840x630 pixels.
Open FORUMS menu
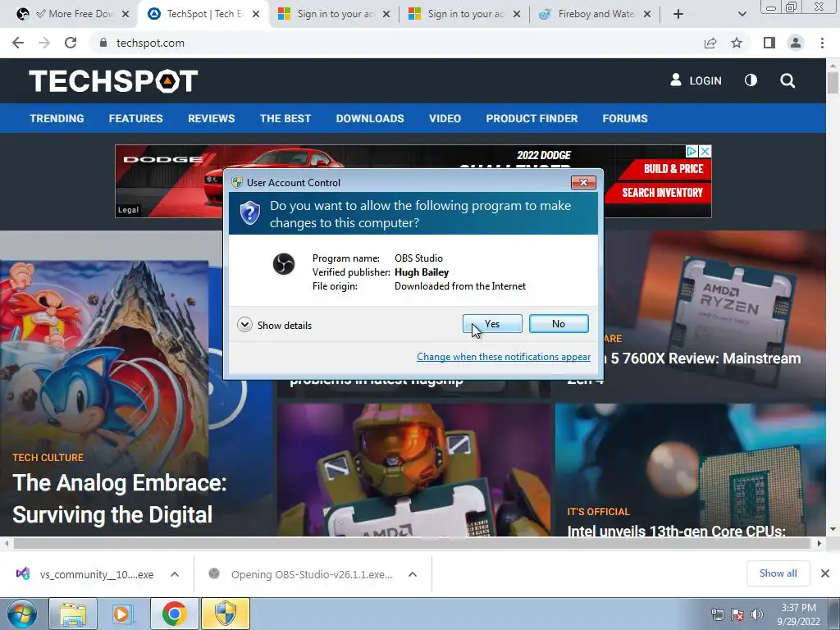[x=625, y=118]
